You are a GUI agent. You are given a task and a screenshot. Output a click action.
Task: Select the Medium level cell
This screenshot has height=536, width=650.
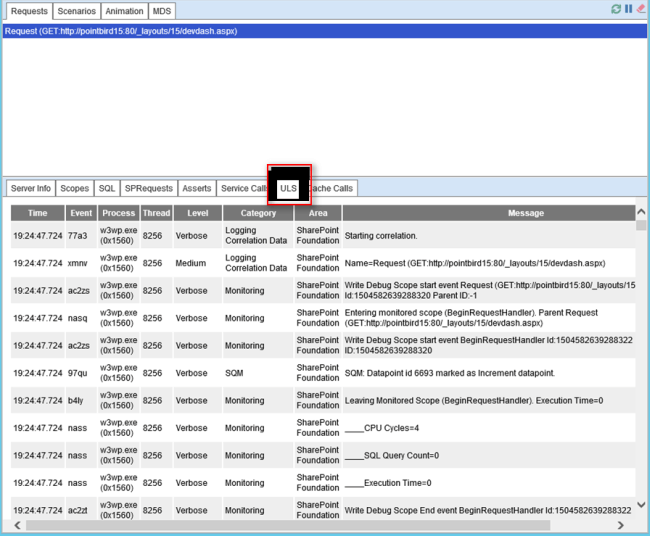coord(191,263)
